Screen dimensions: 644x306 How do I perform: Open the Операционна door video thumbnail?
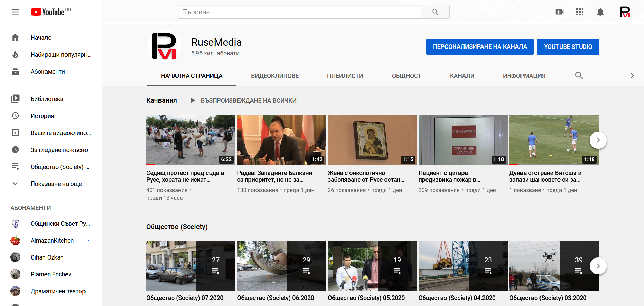coord(463,140)
